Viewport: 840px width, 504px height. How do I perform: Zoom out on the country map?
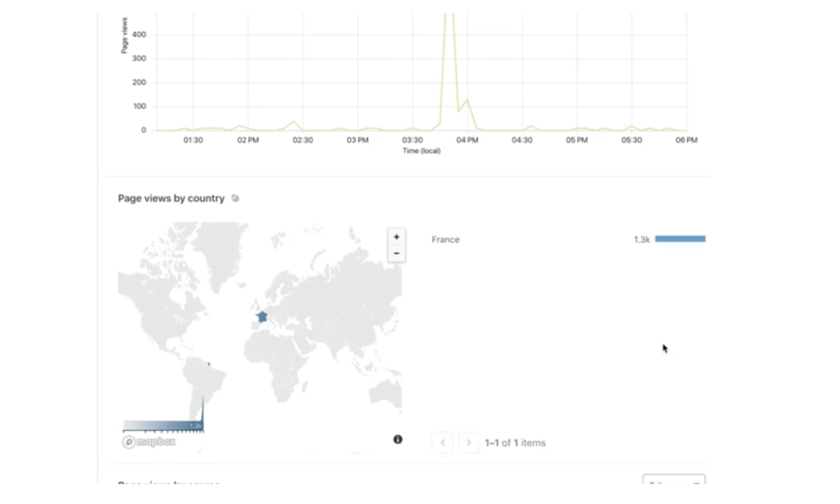(396, 253)
